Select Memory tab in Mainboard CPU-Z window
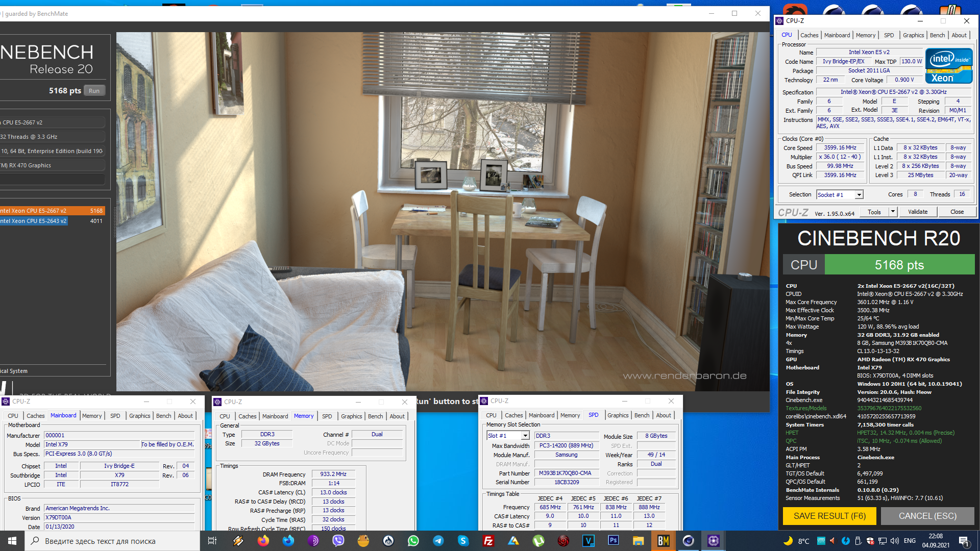The height and width of the screenshot is (551, 980). point(92,416)
